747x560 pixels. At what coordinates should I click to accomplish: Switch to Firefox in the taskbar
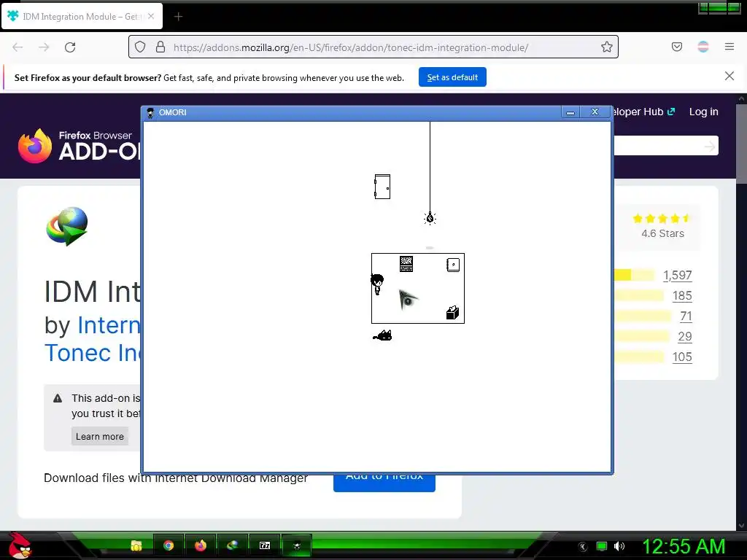click(x=201, y=545)
